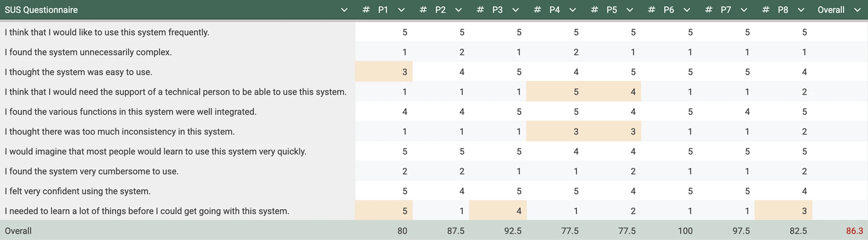Viewport: 868px width, 240px height.
Task: Open the Overall column dropdown arrow
Action: point(857,10)
